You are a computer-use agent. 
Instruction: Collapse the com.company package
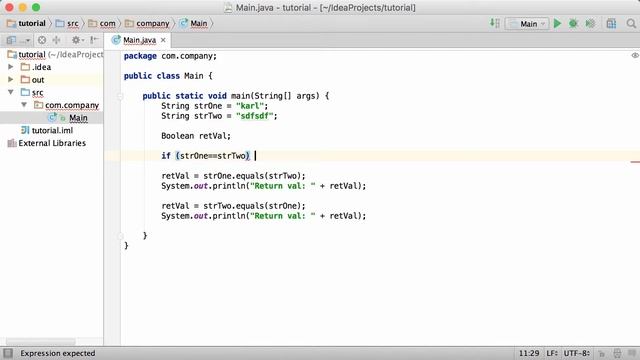24,105
